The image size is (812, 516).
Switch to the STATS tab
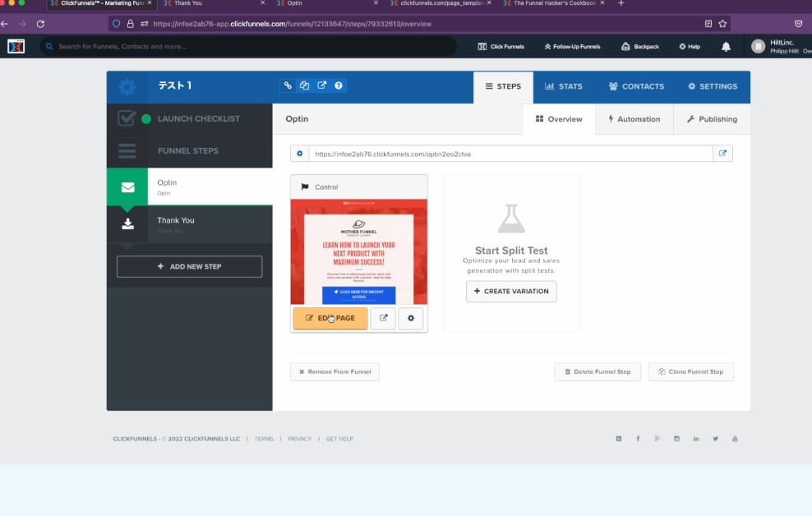coord(564,86)
